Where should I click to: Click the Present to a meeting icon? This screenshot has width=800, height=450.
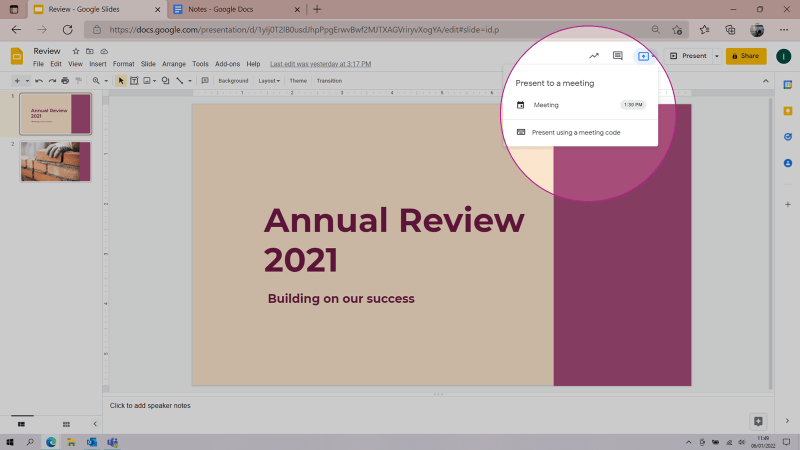643,56
